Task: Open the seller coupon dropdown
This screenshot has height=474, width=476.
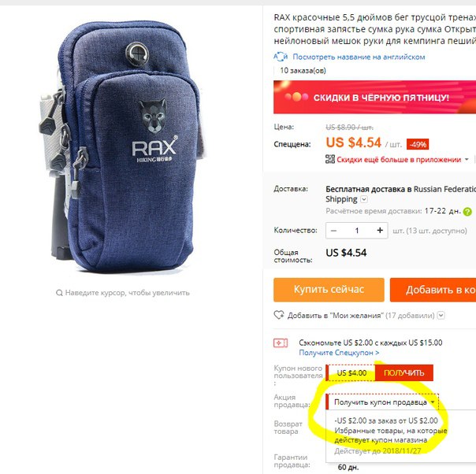Action: point(382,402)
